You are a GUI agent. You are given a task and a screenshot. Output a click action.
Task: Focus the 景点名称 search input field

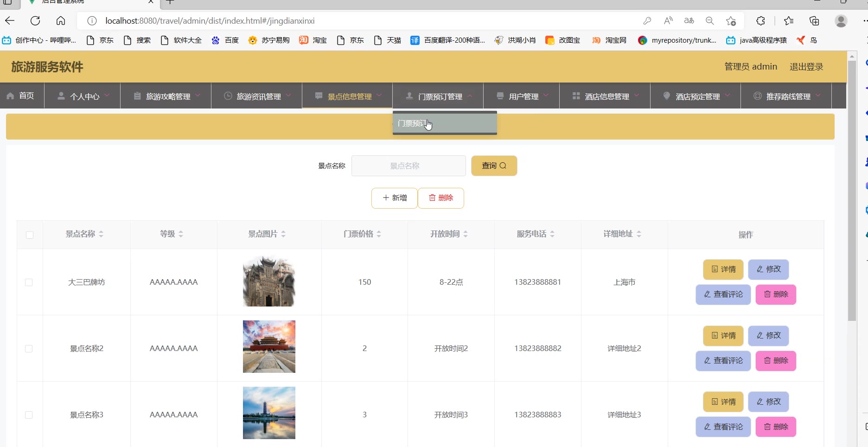tap(408, 166)
